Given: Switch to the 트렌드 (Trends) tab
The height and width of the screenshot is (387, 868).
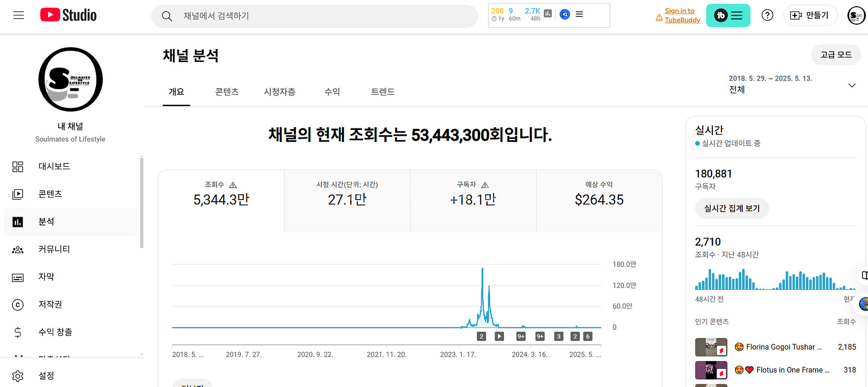Looking at the screenshot, I should click(x=383, y=92).
